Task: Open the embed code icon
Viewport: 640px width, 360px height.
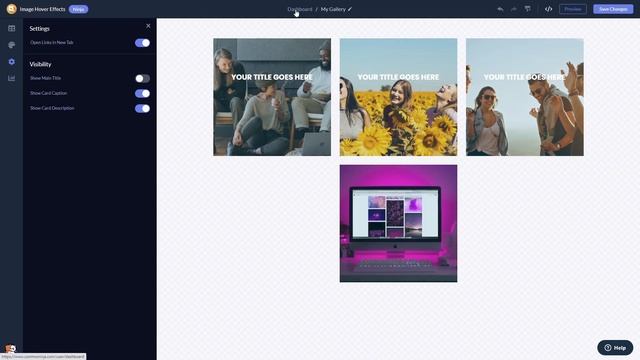Action: 549,9
